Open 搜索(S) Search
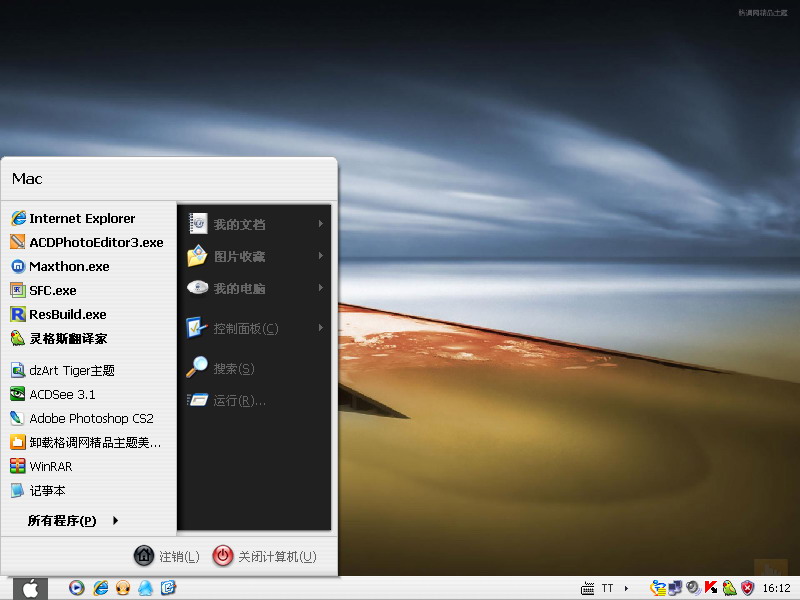Viewport: 800px width, 600px height. click(255, 368)
